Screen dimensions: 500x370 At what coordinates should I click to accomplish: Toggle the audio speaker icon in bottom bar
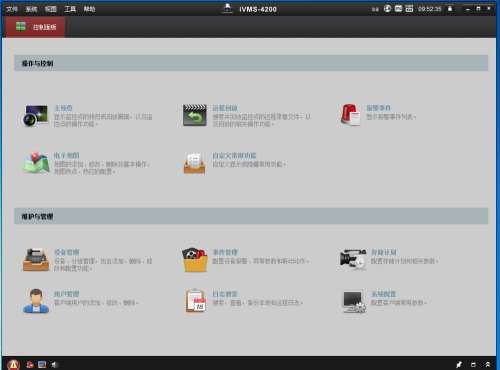click(x=54, y=365)
